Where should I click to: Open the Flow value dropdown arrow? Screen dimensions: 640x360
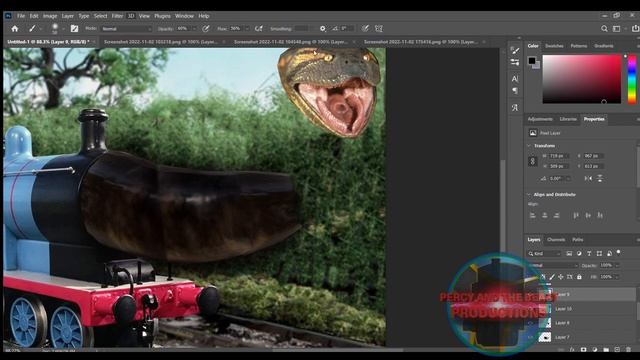(x=247, y=29)
